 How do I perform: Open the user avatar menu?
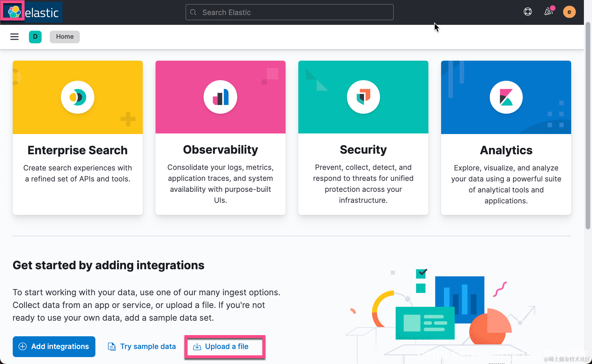click(x=569, y=12)
